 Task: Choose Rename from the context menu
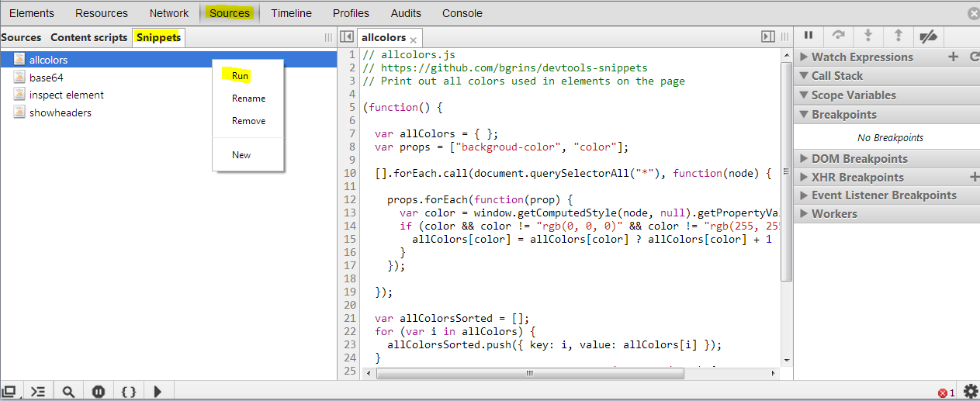248,99
